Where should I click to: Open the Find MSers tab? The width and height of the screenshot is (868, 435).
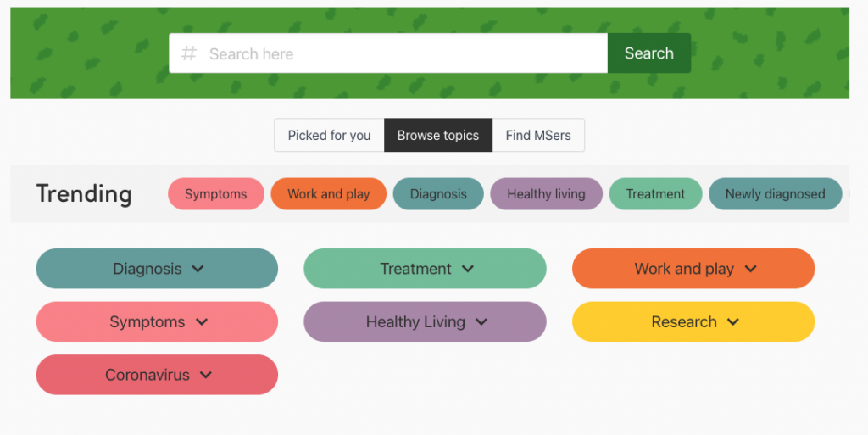[x=538, y=135]
